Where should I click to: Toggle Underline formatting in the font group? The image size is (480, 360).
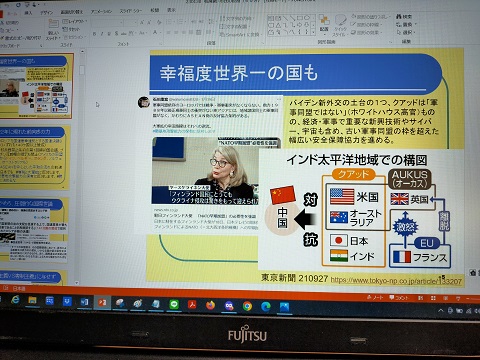[109, 34]
